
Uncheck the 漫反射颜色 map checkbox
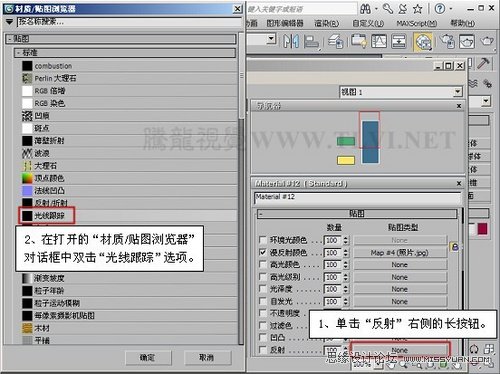point(263,252)
